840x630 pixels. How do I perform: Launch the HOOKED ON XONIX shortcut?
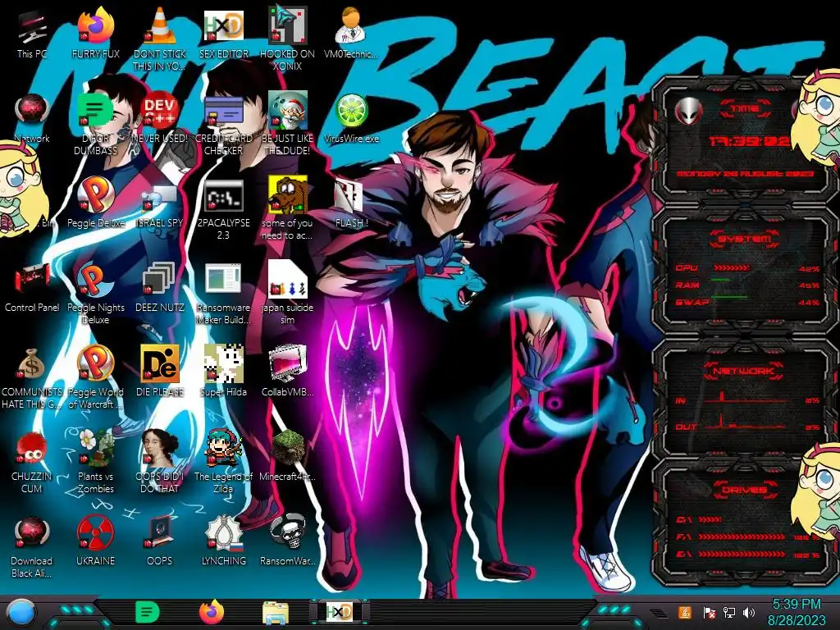tap(288, 39)
